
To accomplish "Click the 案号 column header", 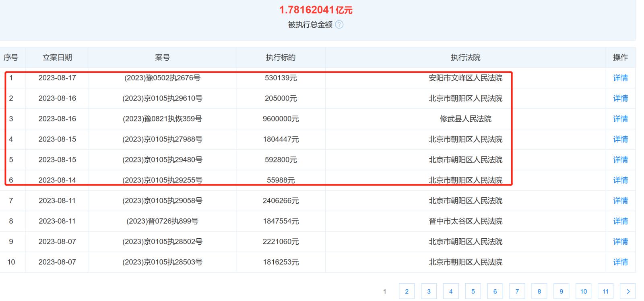I will [162, 57].
